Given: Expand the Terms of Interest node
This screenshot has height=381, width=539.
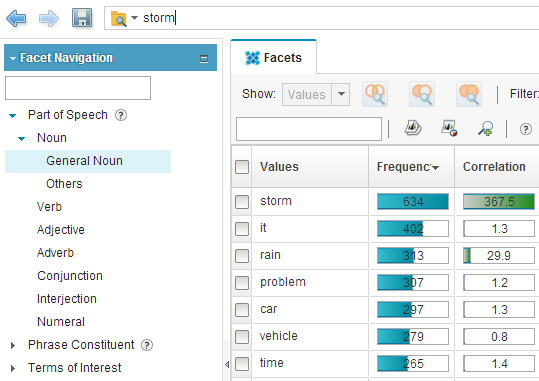Looking at the screenshot, I should (x=13, y=368).
